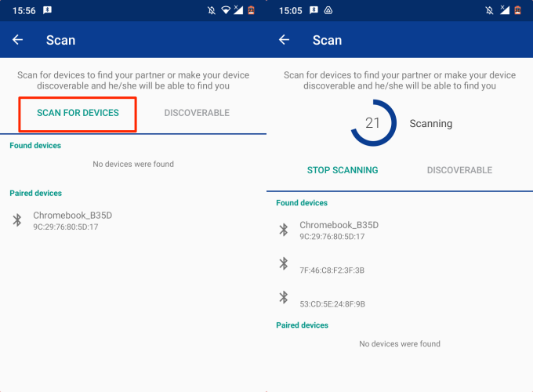Screen dimensions: 533x392
Task: Select found Chromebook_B35D device in right screen
Action: (400, 230)
